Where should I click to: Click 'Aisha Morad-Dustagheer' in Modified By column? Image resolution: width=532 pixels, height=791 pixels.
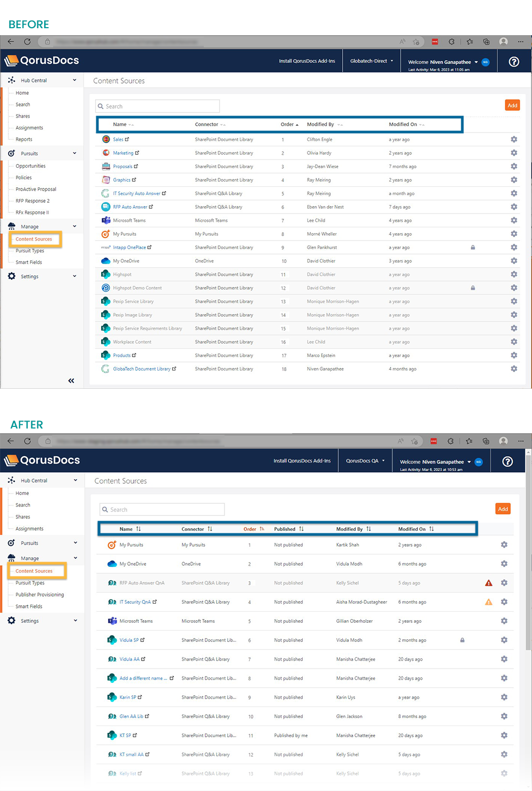pyautogui.click(x=362, y=602)
